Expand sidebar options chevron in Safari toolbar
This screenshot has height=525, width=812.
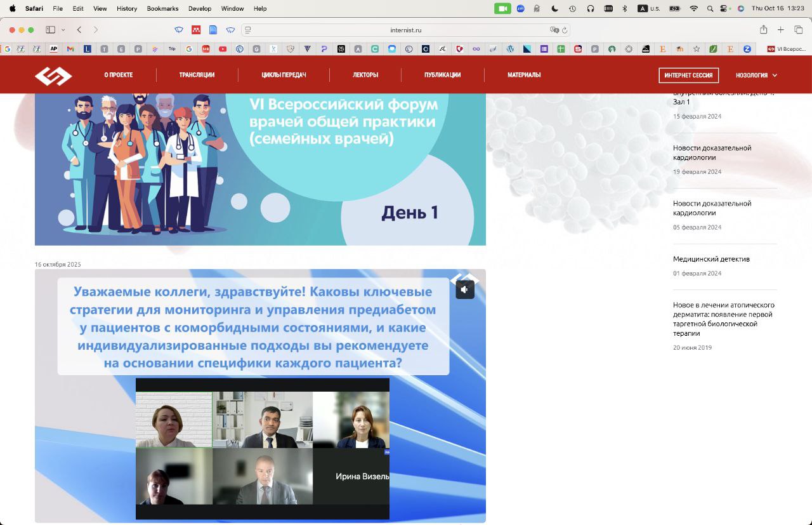(63, 30)
